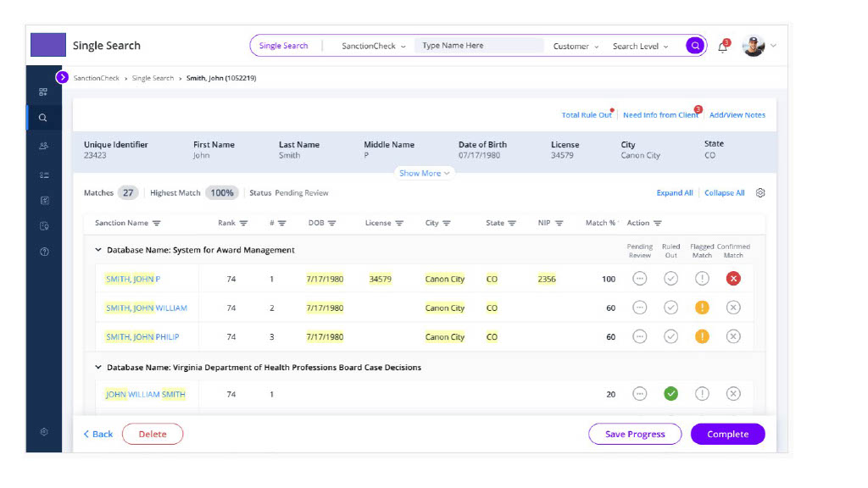Toggle Confirmed Match for SMITH, JOHN P

pyautogui.click(x=733, y=279)
